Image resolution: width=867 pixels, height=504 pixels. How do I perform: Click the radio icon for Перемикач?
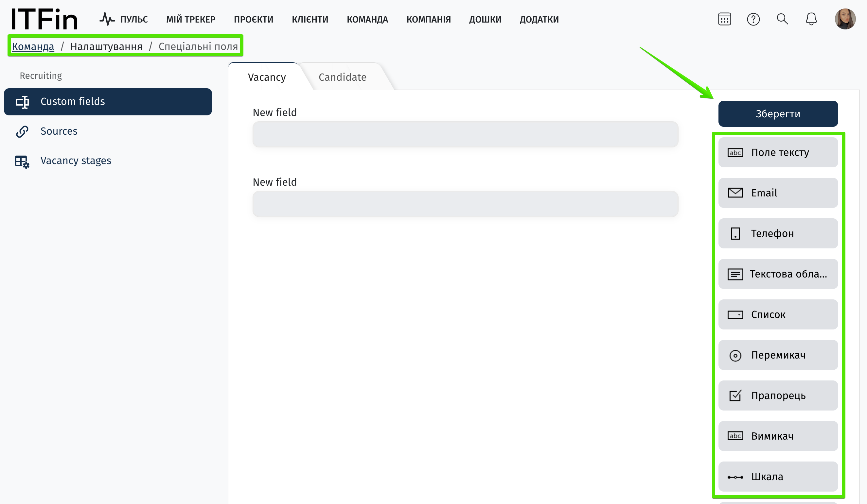tap(735, 355)
